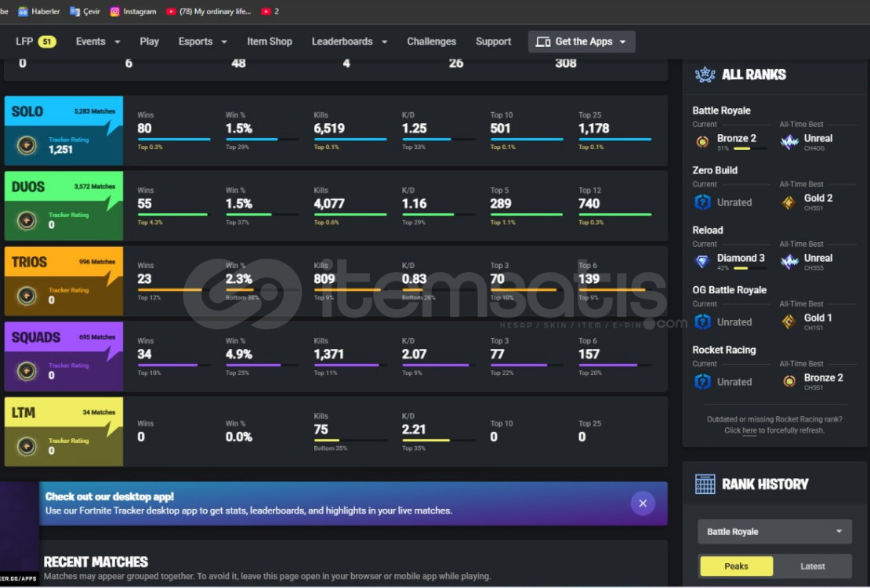The width and height of the screenshot is (870, 588).
Task: Open the Haberler bookmark icon
Action: [23, 11]
